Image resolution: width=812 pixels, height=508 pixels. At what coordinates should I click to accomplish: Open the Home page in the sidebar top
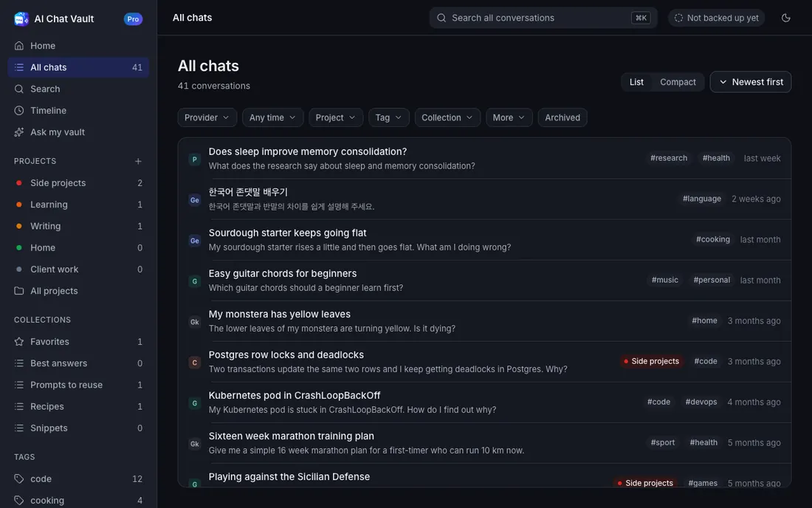coord(78,46)
